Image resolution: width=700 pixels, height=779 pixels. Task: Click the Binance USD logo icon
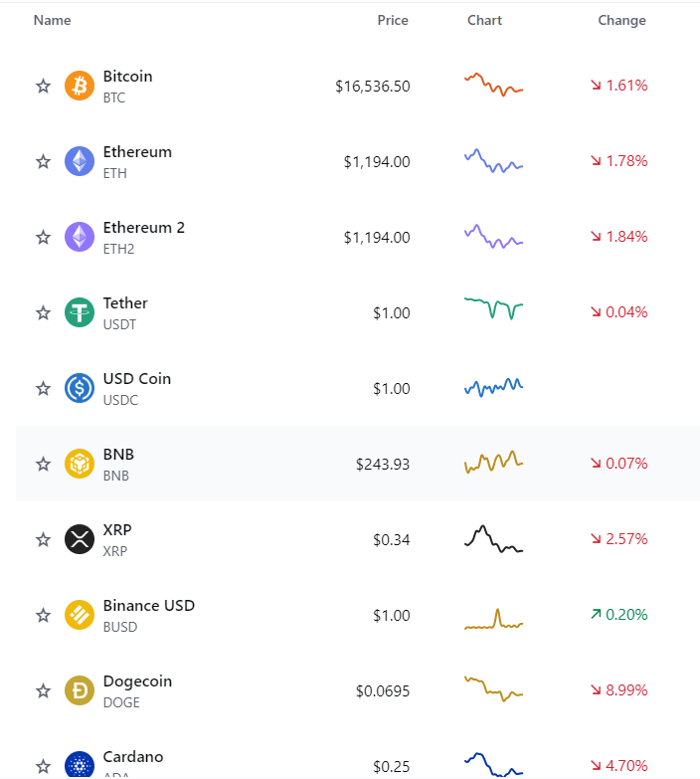(x=80, y=615)
